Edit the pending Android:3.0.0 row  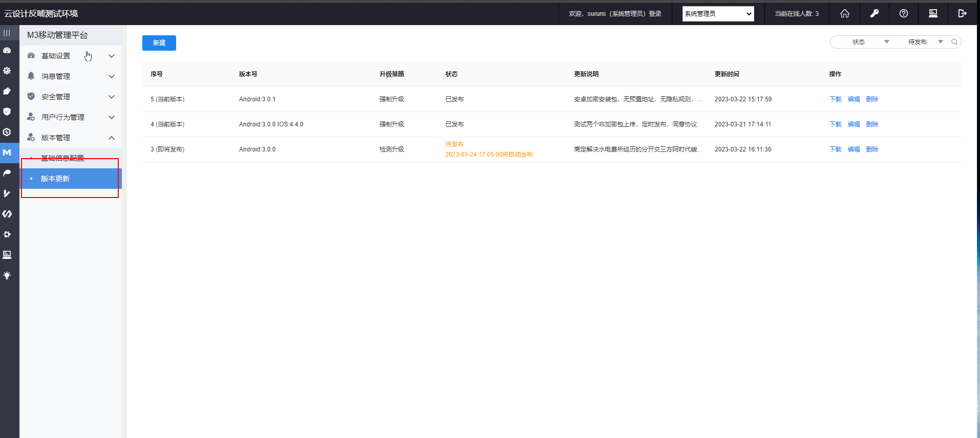(x=854, y=149)
